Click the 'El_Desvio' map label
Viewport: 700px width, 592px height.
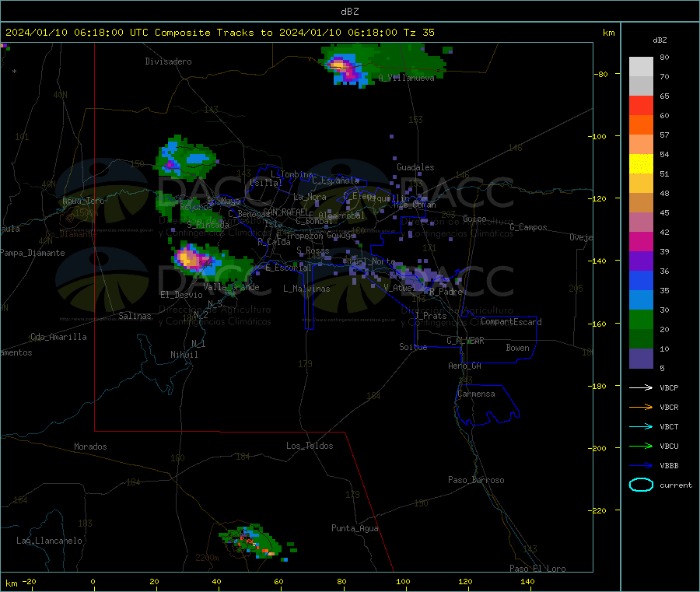click(x=181, y=295)
